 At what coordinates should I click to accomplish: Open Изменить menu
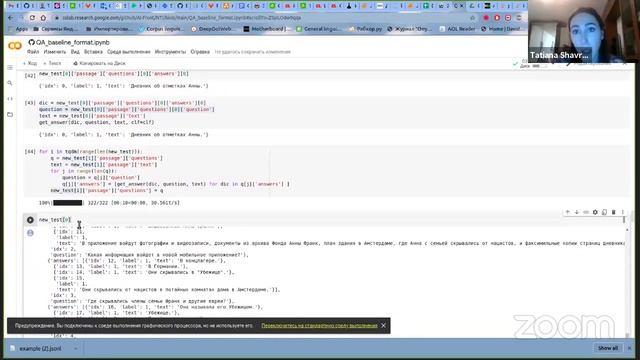[x=55, y=52]
